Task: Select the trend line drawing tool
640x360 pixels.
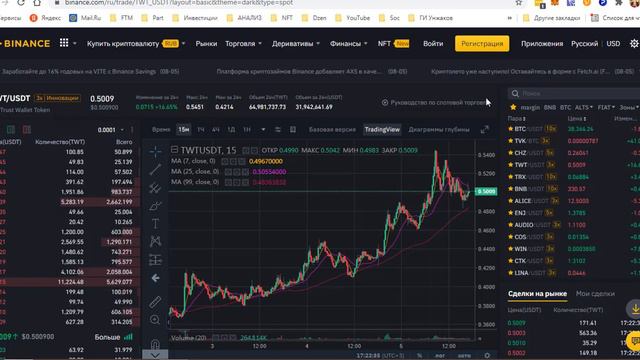Action: [155, 169]
